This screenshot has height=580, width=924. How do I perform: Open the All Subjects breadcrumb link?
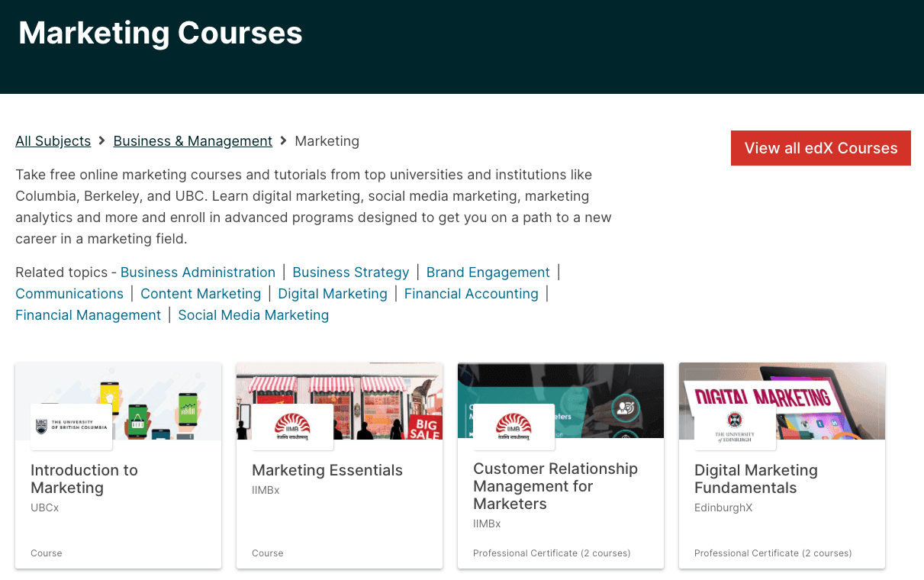[x=53, y=140]
